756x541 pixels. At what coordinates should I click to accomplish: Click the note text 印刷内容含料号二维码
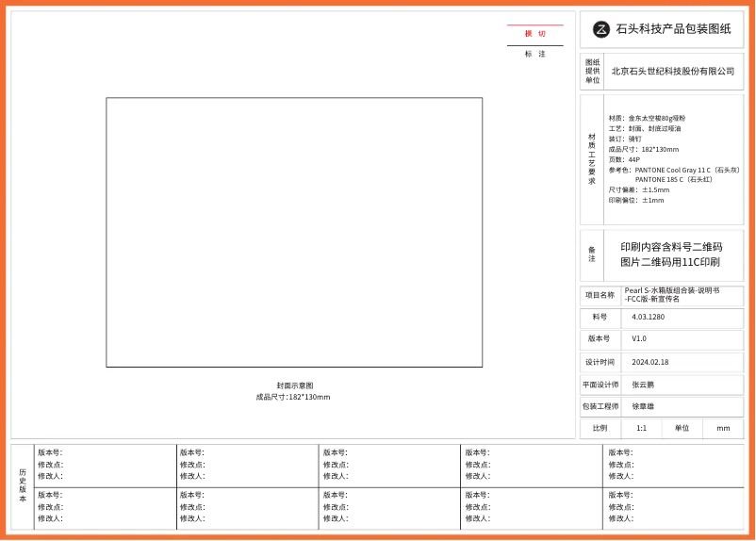point(671,247)
